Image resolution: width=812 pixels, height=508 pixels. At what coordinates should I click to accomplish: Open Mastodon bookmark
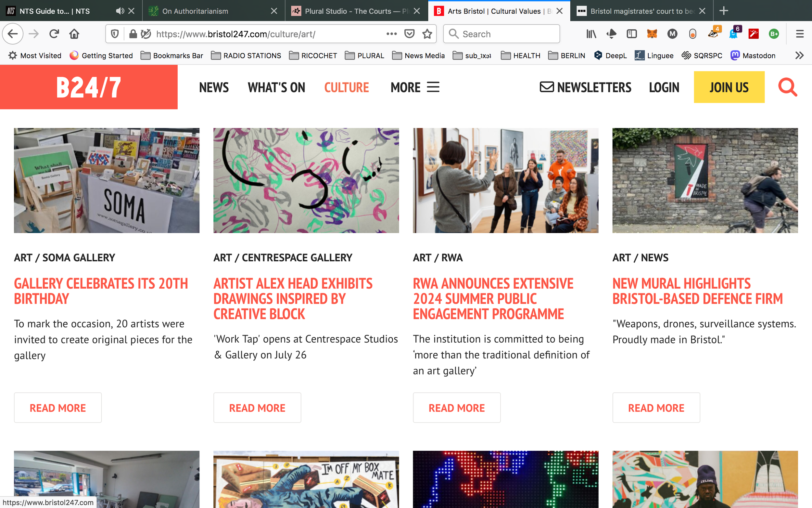753,56
